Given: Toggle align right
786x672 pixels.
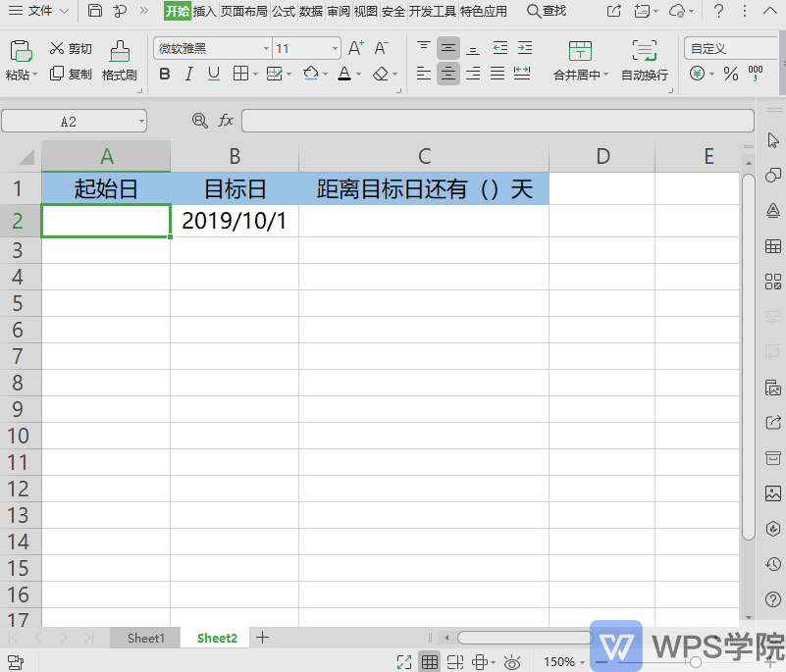Looking at the screenshot, I should pos(473,75).
